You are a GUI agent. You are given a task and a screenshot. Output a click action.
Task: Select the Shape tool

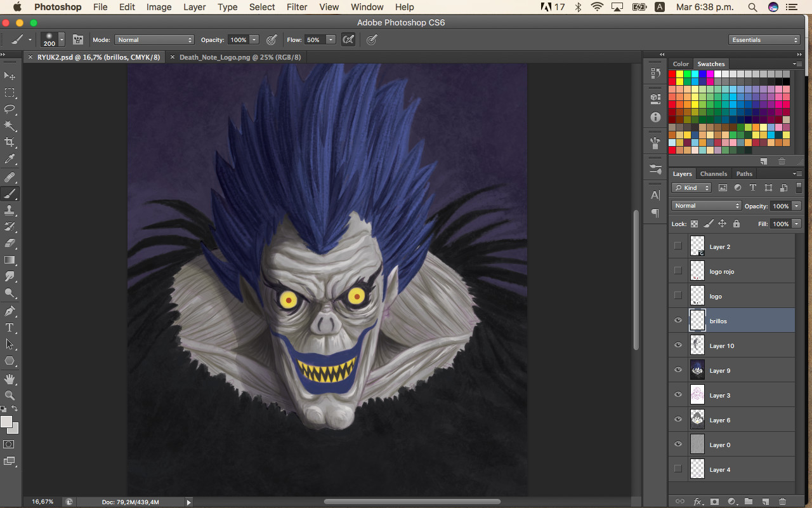[10, 361]
